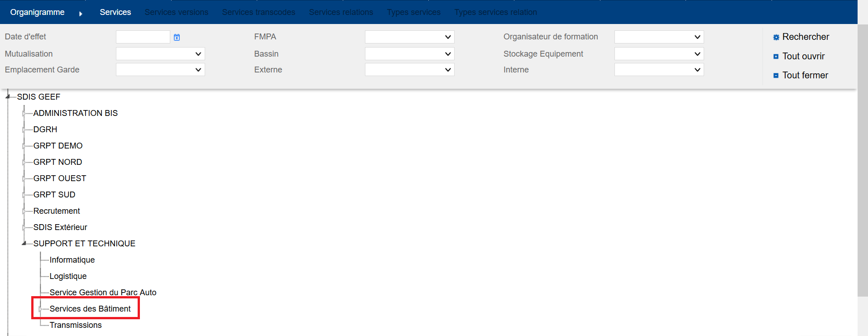Click the arrow icon next to Organigramme
The width and height of the screenshot is (868, 336).
pos(81,14)
